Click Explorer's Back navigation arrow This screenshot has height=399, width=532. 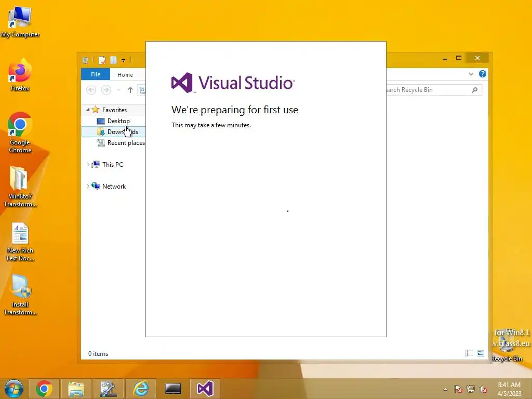91,90
